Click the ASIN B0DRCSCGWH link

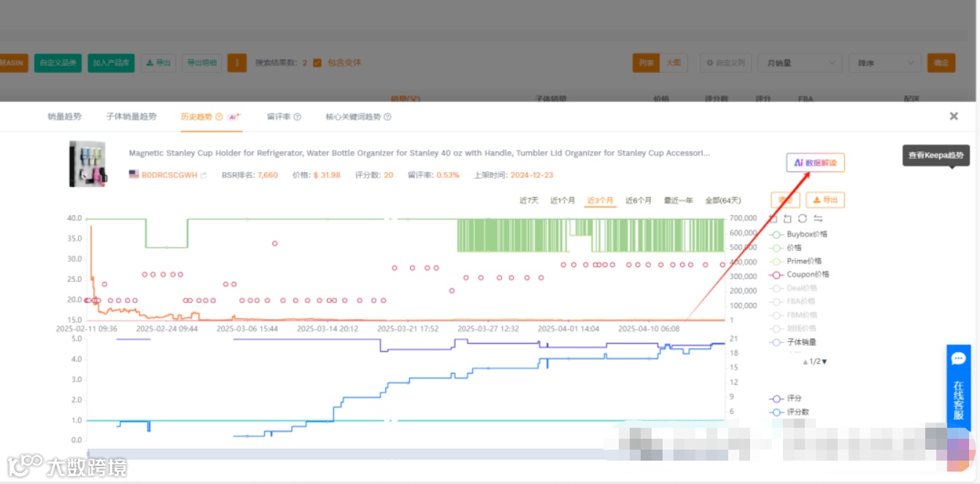point(169,175)
